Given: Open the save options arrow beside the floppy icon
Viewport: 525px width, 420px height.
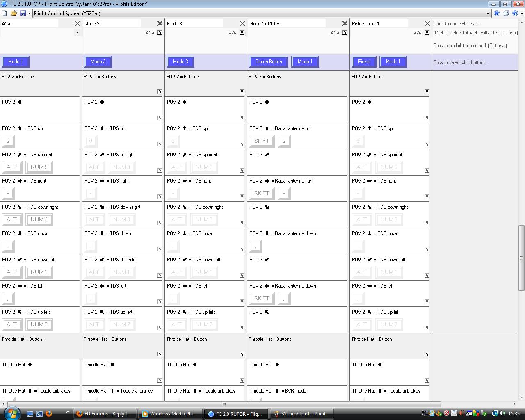Looking at the screenshot, I should click(x=30, y=13).
